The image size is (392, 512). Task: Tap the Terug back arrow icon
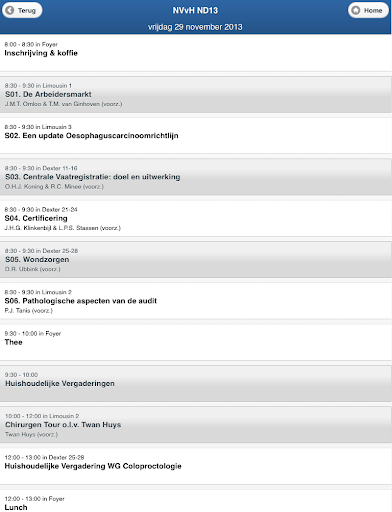tap(10, 10)
